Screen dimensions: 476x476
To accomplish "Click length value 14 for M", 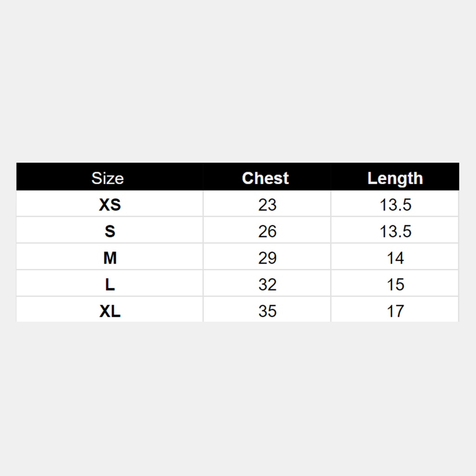I will pyautogui.click(x=395, y=257).
